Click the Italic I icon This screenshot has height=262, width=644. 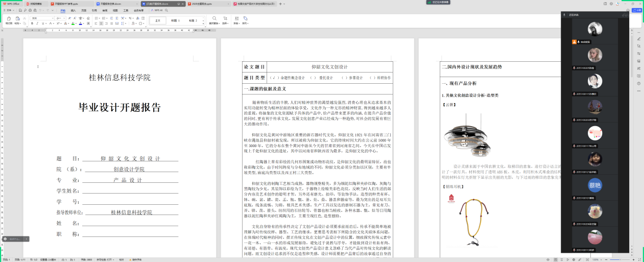[38, 23]
